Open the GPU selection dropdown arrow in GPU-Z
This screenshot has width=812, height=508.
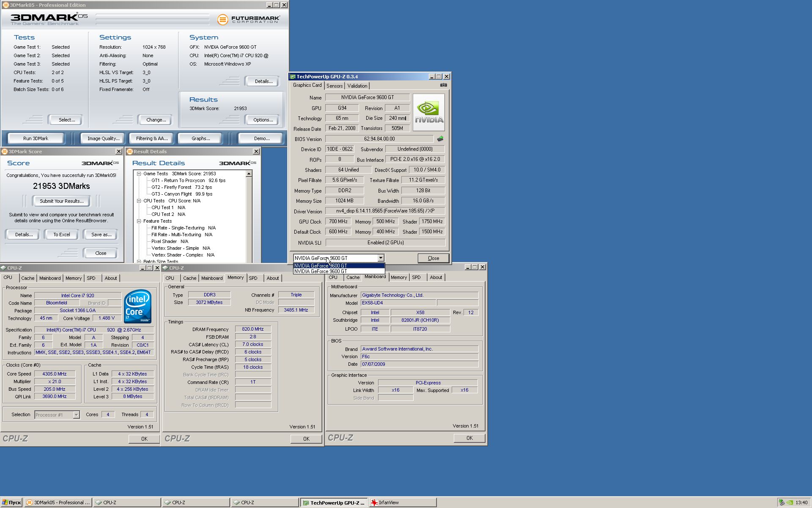point(381,258)
